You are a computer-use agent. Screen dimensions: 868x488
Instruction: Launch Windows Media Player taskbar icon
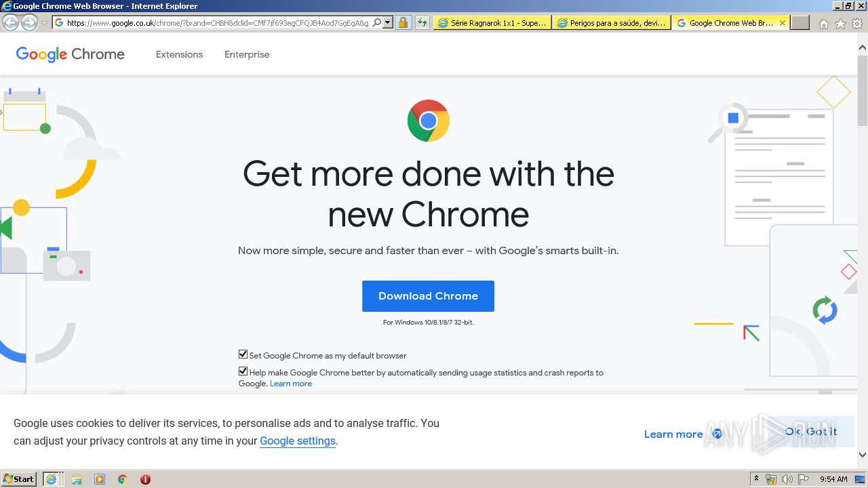click(100, 479)
